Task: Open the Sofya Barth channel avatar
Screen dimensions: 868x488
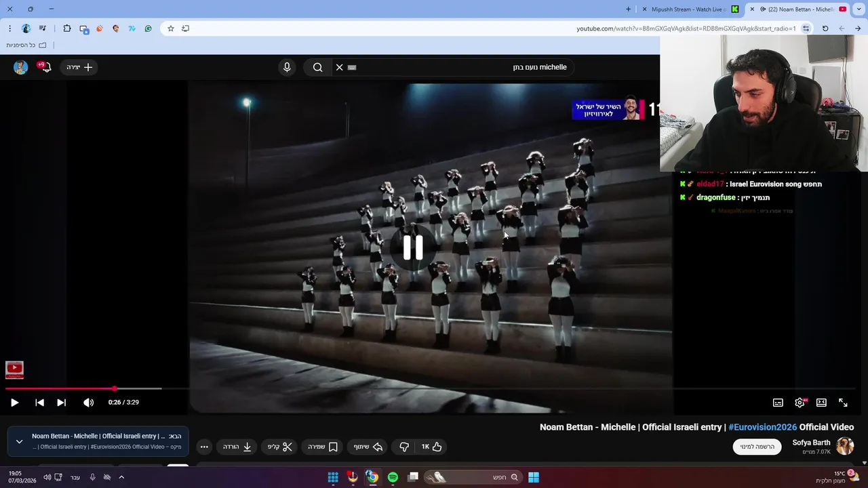Action: point(845,446)
